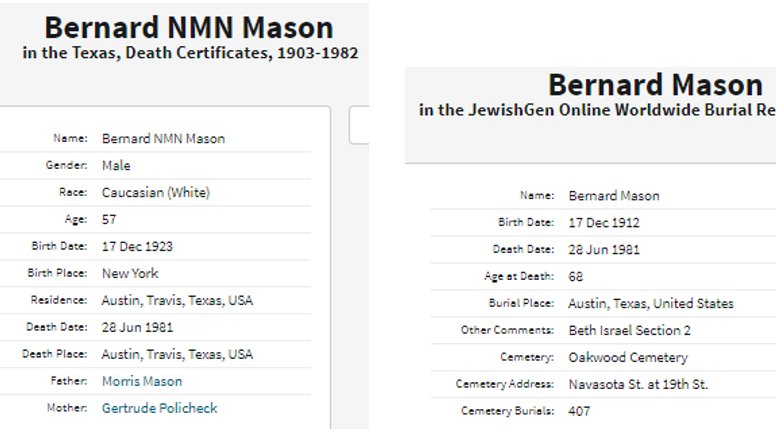This screenshot has height=442, width=776.
Task: Select the Beth Israel Section 2 comment
Action: point(629,330)
